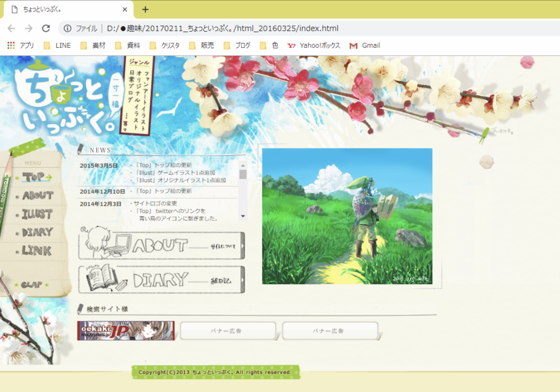Viewport: 560px width, 392px height.
Task: Click the large DIARY 絵日記 banner
Action: point(161,279)
